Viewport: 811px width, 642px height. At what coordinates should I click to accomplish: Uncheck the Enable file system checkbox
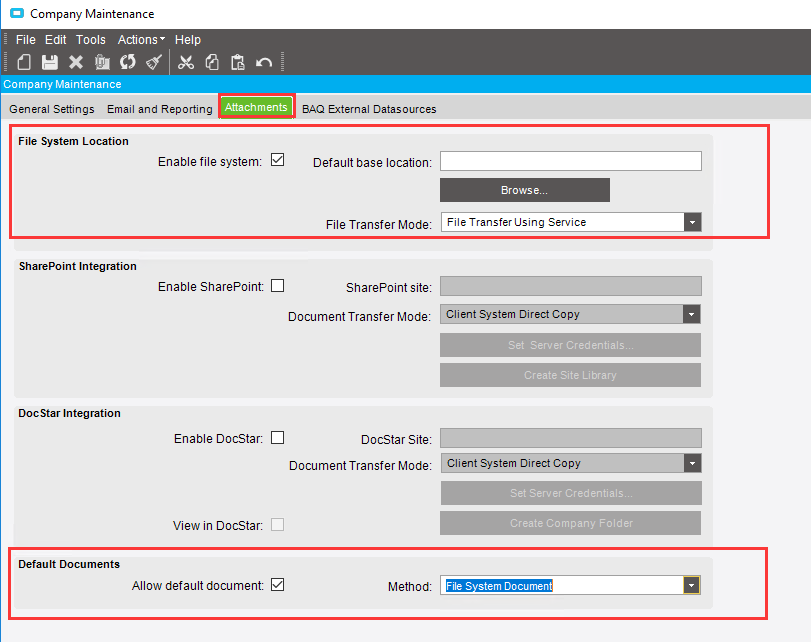pos(278,160)
